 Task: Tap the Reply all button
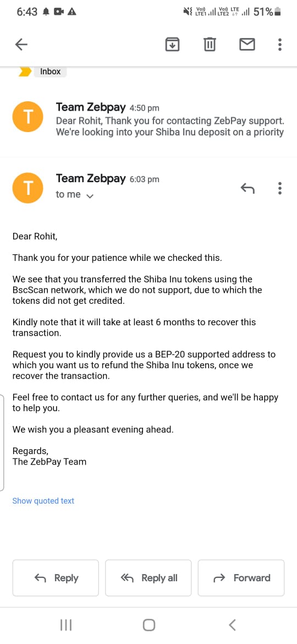click(148, 578)
